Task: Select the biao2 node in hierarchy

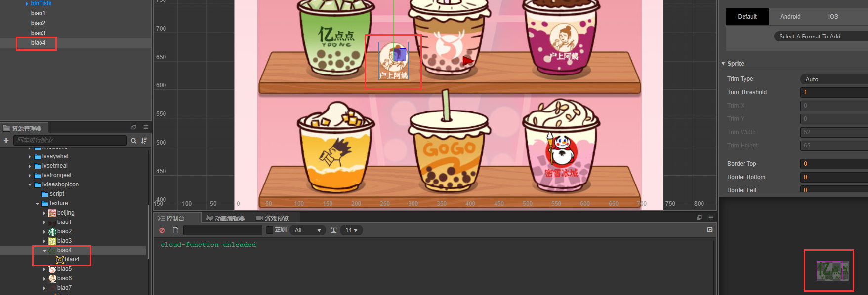Action: point(38,23)
